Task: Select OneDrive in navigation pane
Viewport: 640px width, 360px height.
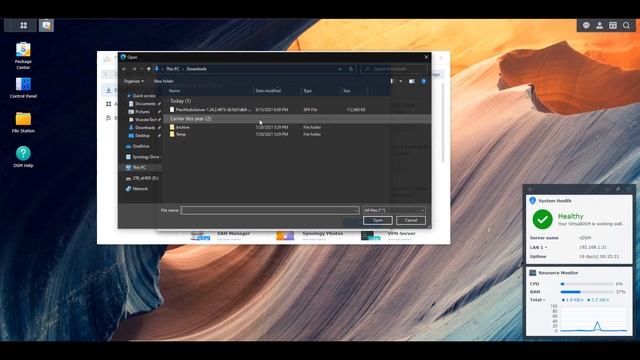Action: pyautogui.click(x=138, y=146)
